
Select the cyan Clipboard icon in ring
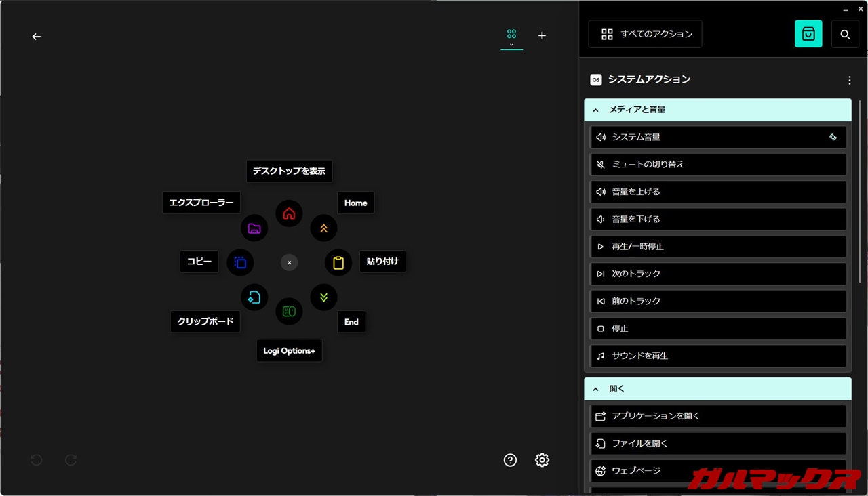coord(254,297)
